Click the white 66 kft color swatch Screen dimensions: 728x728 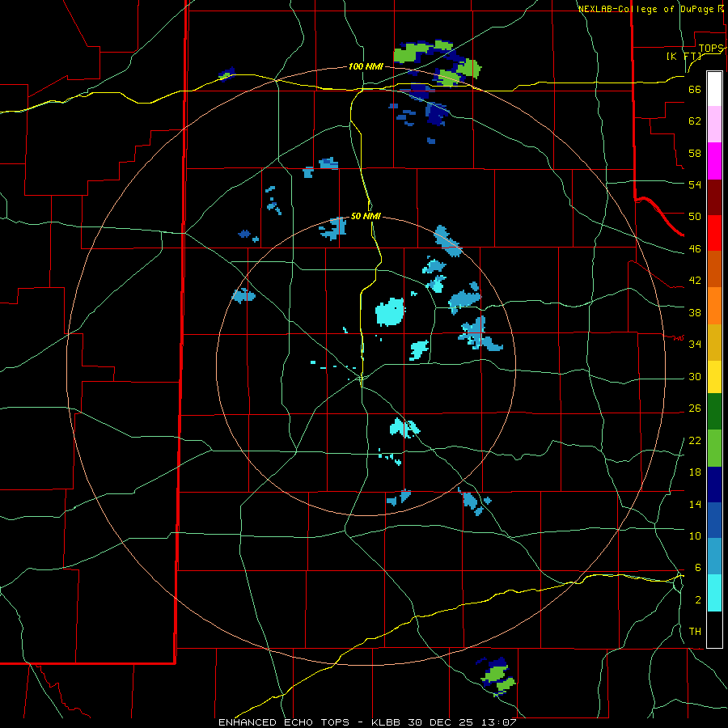pyautogui.click(x=714, y=89)
